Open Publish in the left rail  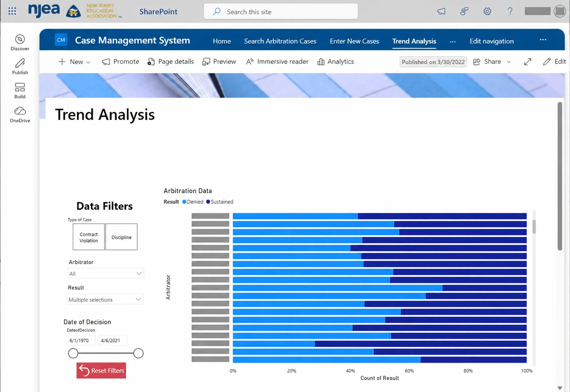coord(20,66)
